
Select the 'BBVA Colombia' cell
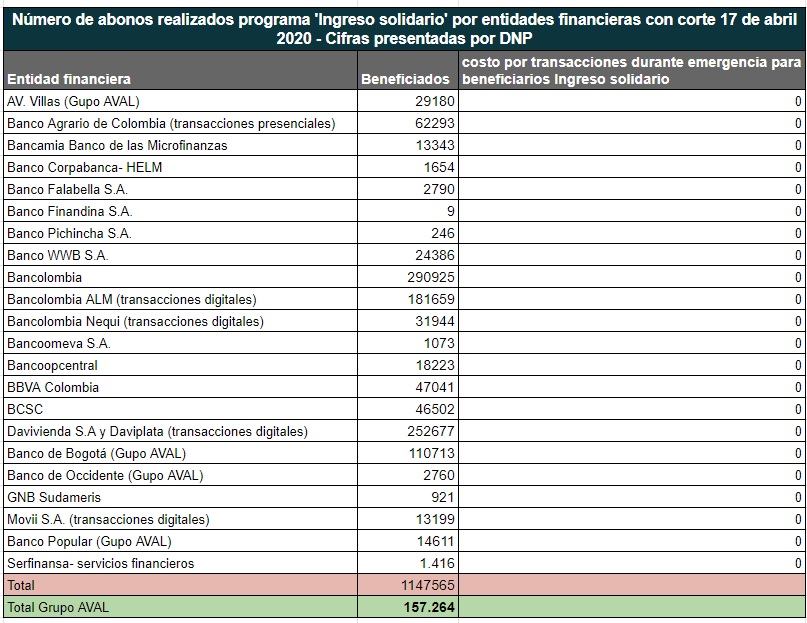pyautogui.click(x=180, y=387)
